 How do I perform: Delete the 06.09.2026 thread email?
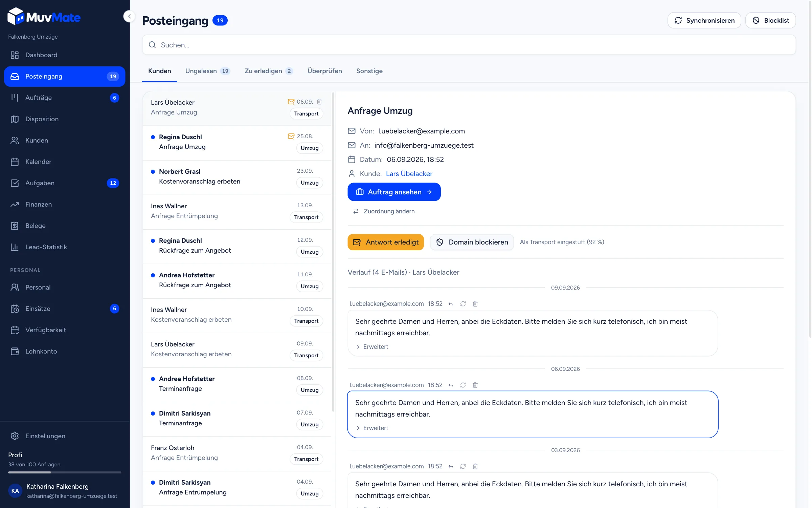[x=475, y=385]
